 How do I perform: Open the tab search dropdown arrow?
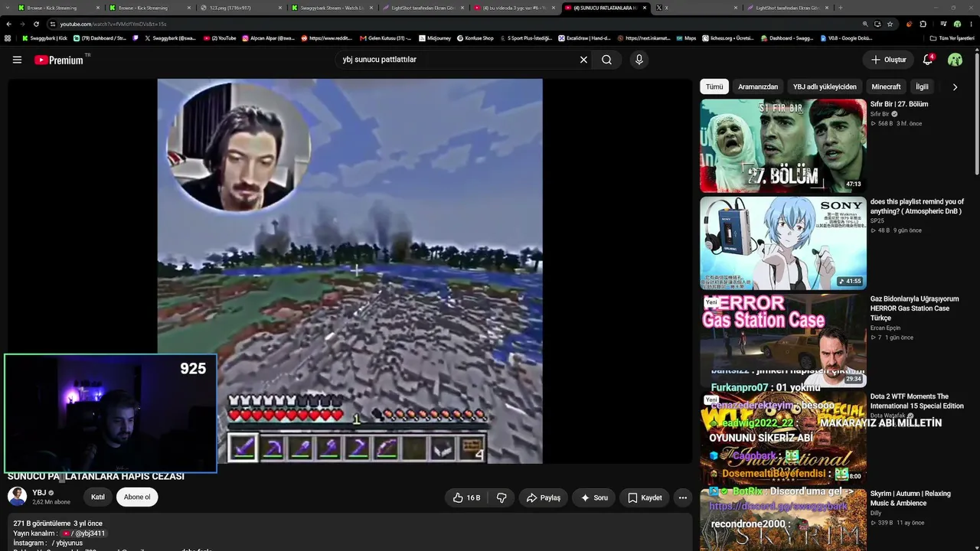(x=8, y=8)
